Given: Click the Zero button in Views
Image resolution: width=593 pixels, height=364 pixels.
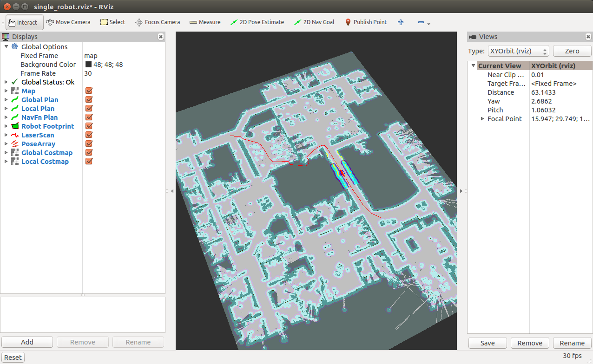Looking at the screenshot, I should pos(572,51).
